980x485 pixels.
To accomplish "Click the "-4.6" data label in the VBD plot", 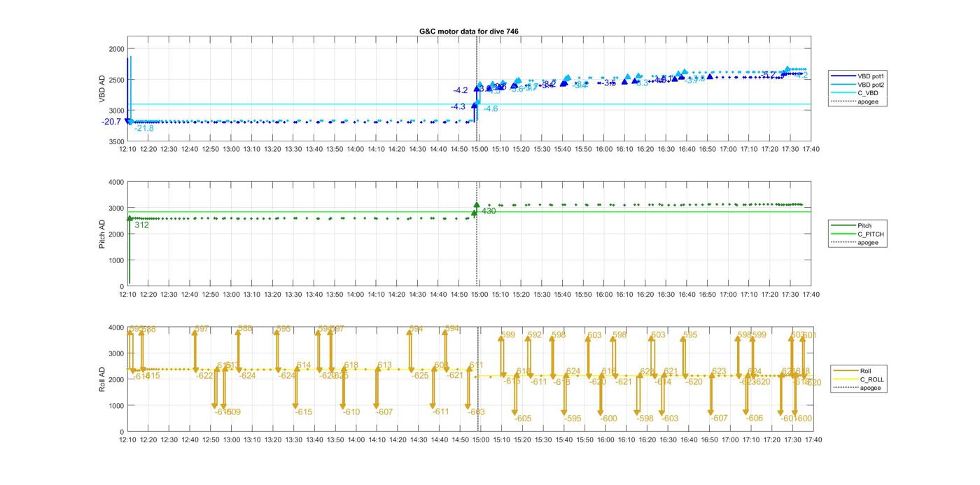I will [491, 108].
